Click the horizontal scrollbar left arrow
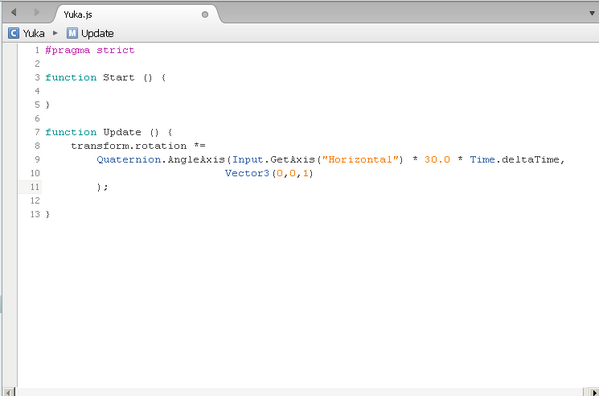Image resolution: width=599 pixels, height=396 pixels. [x=9, y=392]
